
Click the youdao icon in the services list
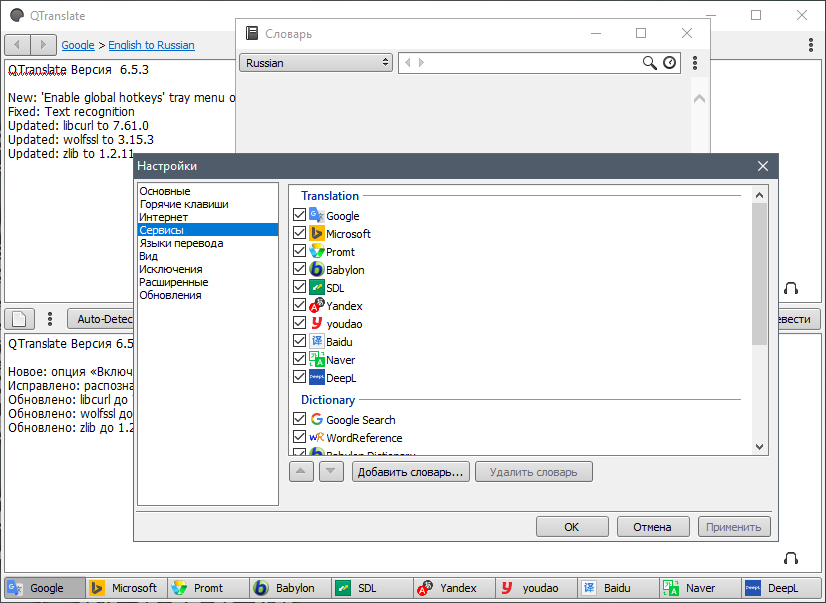tap(317, 323)
